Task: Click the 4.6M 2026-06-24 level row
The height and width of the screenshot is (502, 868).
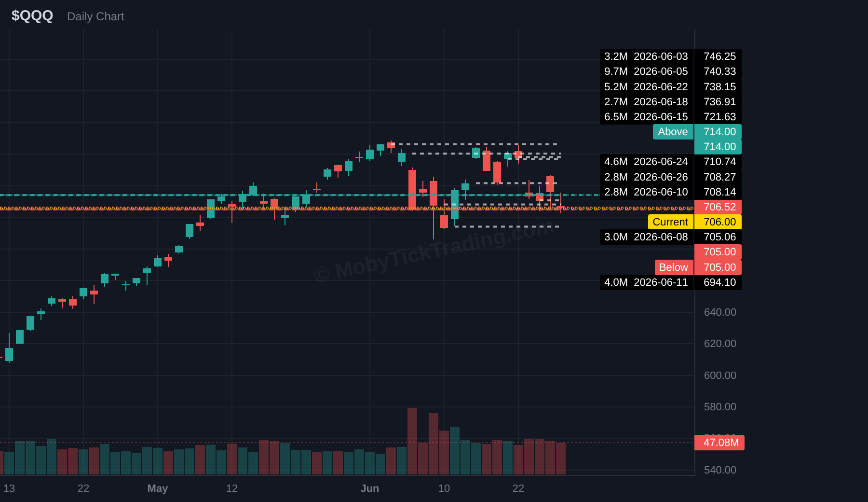Action: pyautogui.click(x=671, y=162)
